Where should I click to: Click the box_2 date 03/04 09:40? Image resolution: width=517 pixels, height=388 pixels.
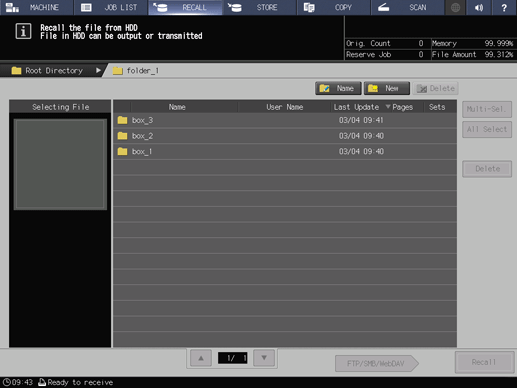[x=361, y=136]
